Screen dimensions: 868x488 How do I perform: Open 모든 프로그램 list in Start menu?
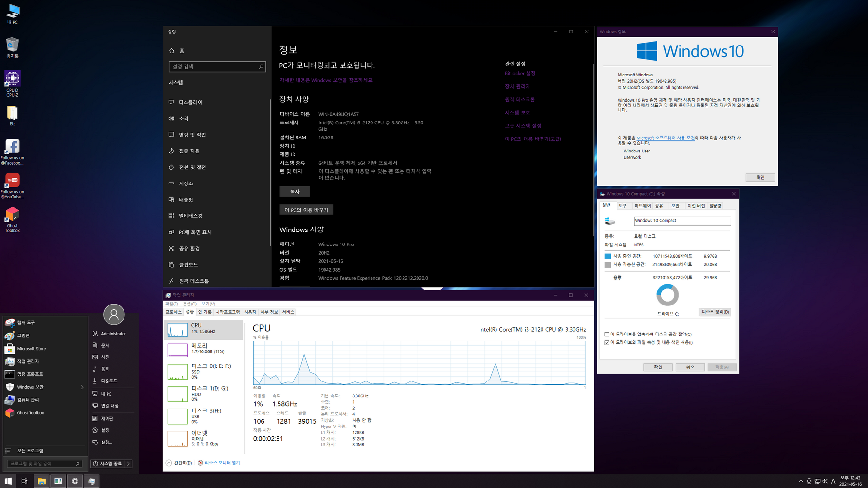pos(45,451)
